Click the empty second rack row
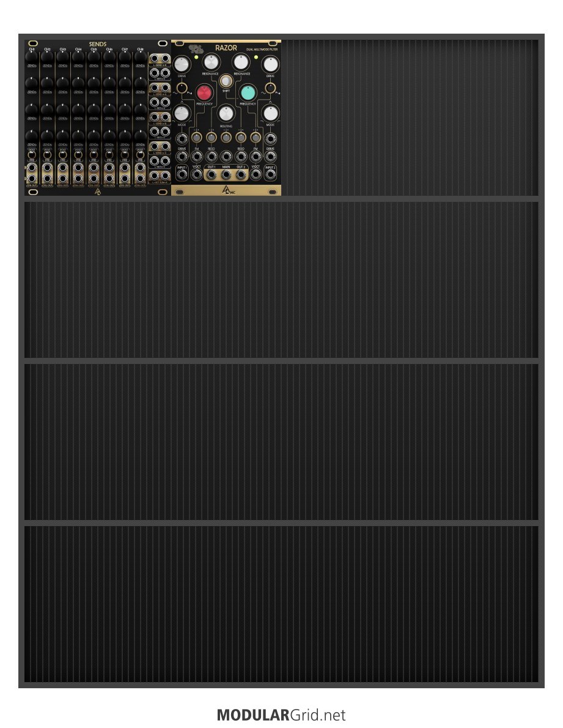Image resolution: width=563 pixels, height=728 pixels. tap(281, 280)
